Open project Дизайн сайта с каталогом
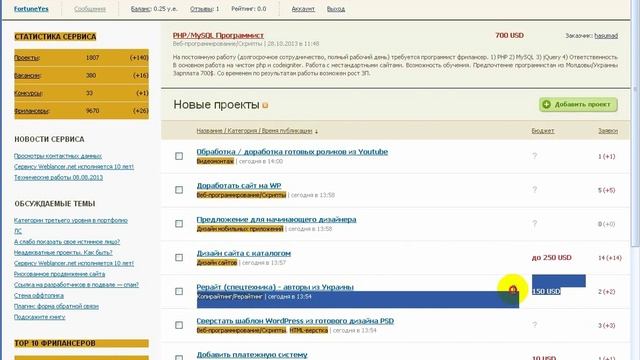The image size is (640, 360). point(244,253)
